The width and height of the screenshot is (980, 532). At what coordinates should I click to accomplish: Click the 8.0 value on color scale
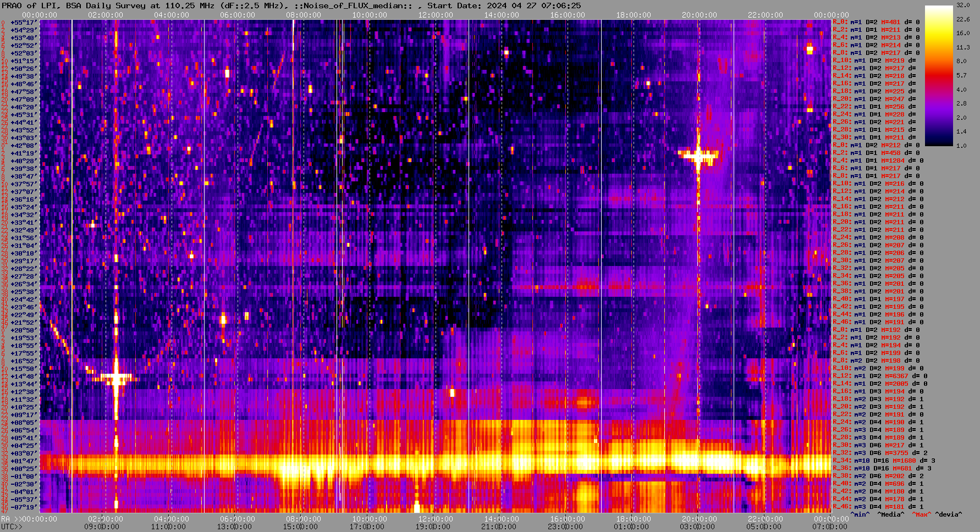961,61
